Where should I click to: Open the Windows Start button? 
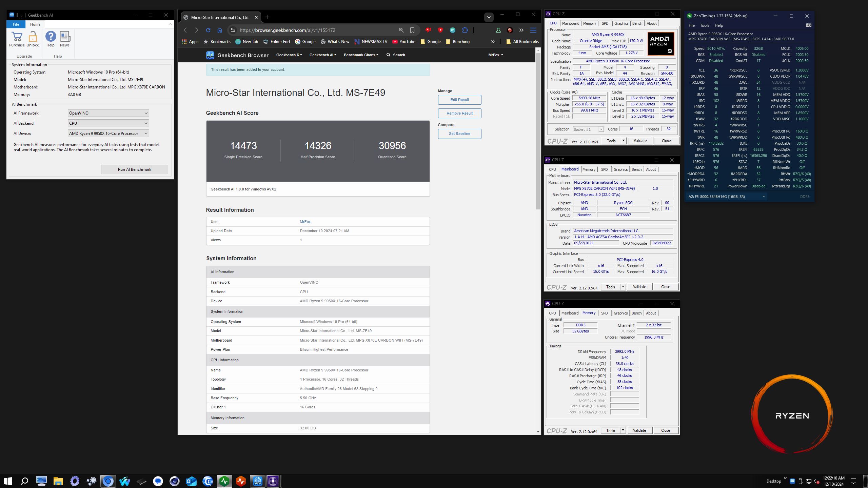(8, 481)
